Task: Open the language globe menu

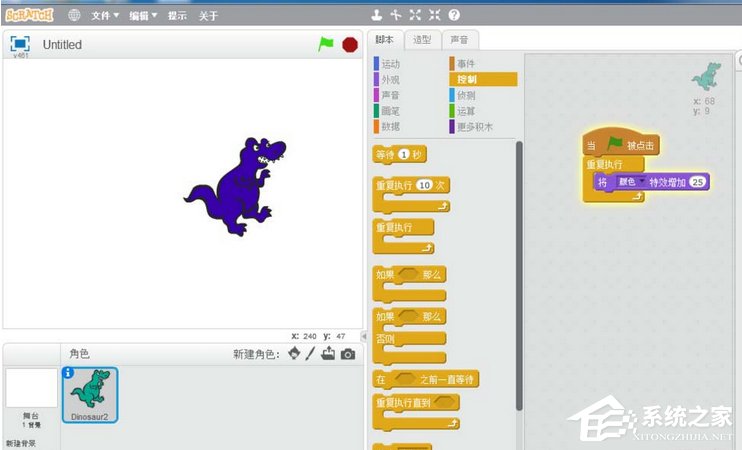Action: (74, 15)
